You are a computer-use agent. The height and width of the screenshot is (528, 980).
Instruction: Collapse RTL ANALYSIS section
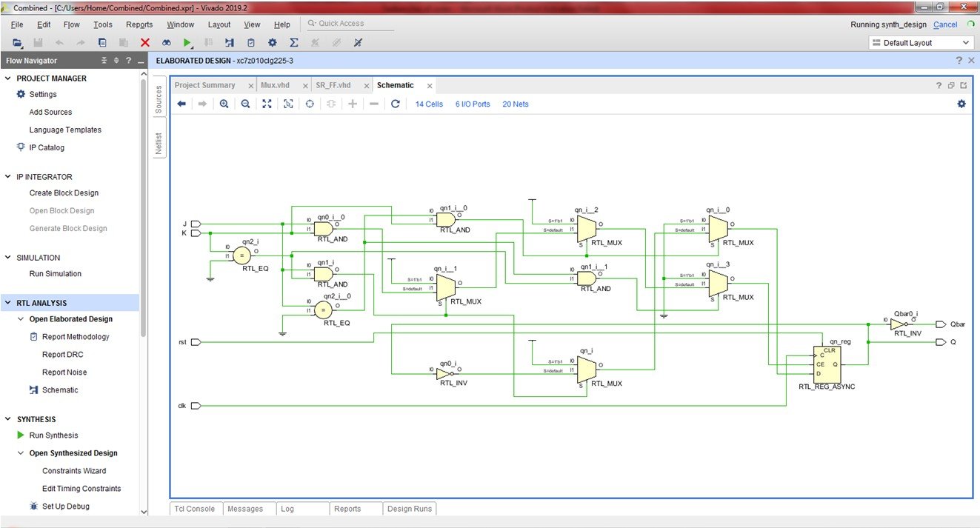coord(8,303)
